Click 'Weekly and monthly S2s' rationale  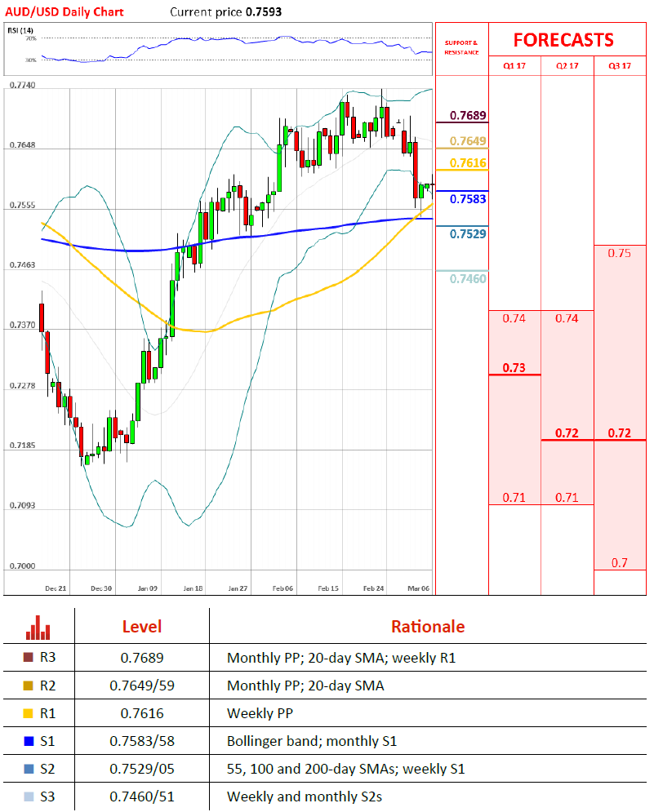[305, 796]
